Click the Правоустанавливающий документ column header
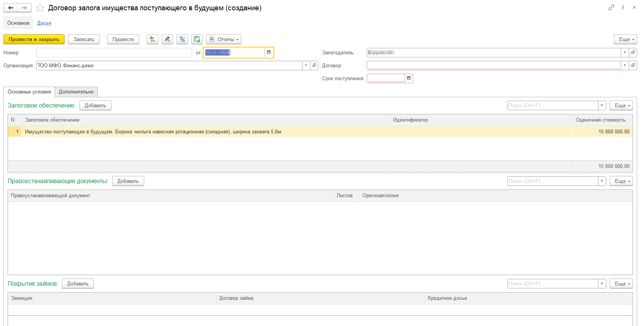This screenshot has width=644, height=326. click(x=170, y=195)
